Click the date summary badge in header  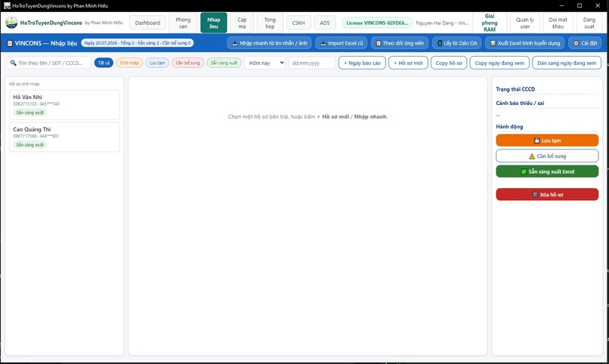[138, 43]
